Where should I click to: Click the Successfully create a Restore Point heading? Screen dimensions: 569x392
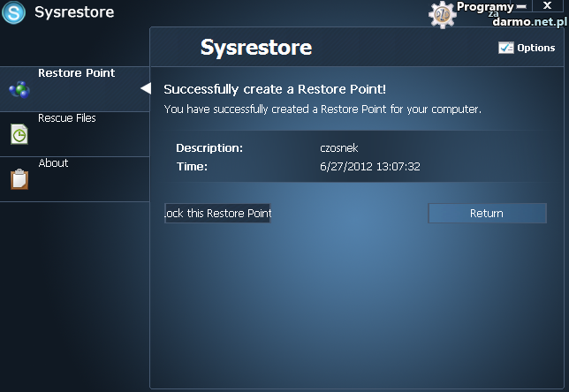[x=275, y=89]
